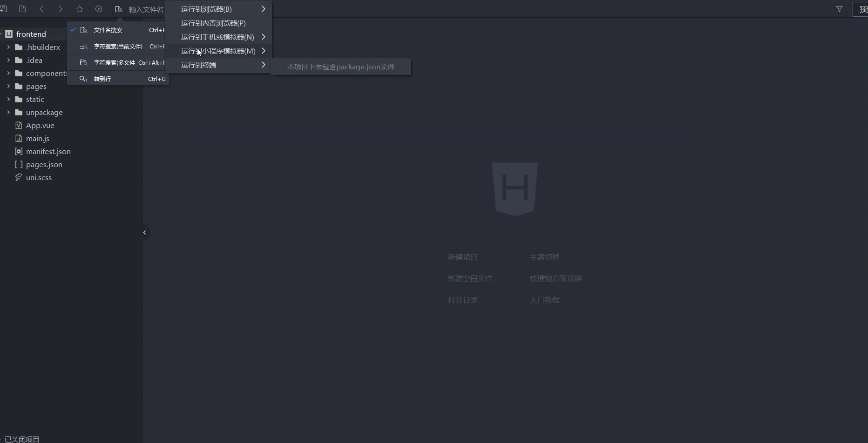Click the 预 preview button at top right
868x443 pixels.
(x=861, y=9)
